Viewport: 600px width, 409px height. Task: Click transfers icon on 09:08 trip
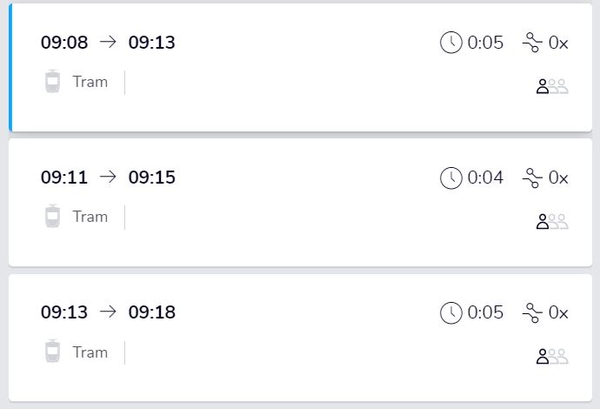click(x=532, y=43)
